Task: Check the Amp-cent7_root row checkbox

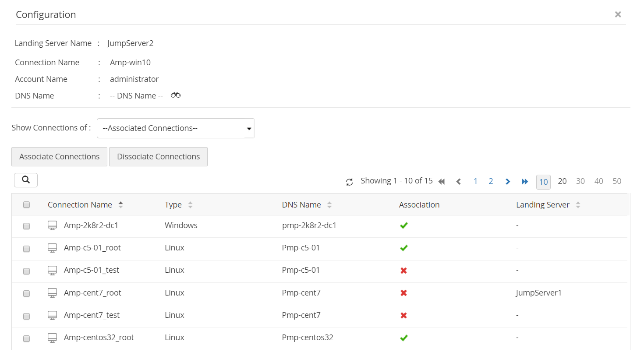Action: [26, 293]
